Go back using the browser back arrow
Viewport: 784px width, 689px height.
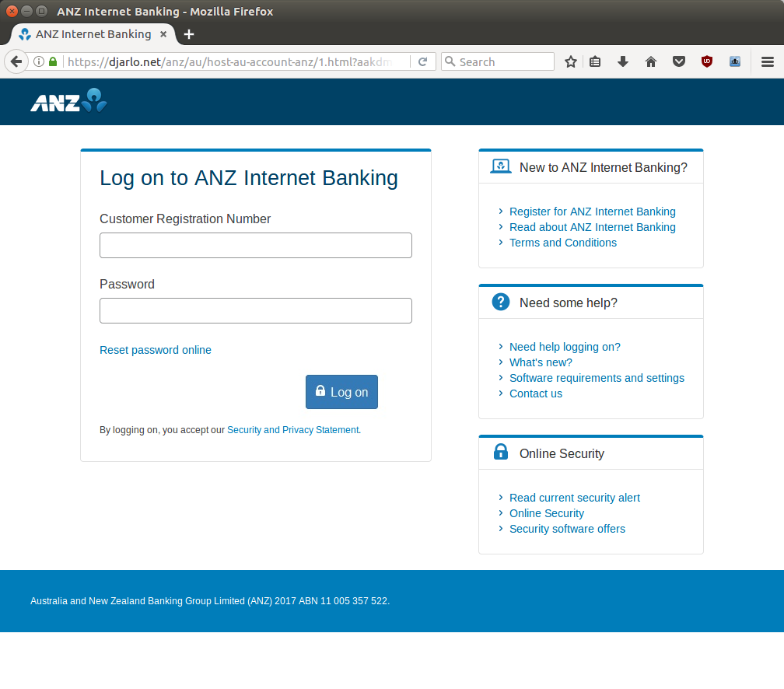(16, 61)
